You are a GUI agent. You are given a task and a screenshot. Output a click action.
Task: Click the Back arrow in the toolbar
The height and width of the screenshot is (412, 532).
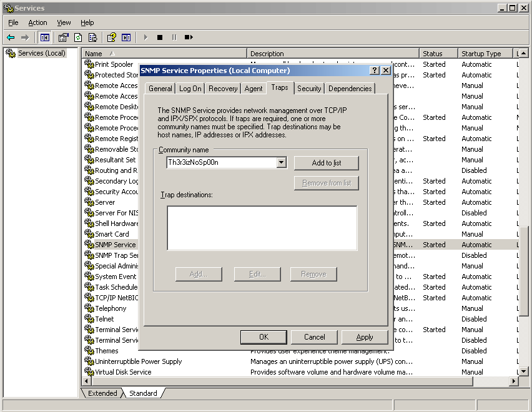11,37
